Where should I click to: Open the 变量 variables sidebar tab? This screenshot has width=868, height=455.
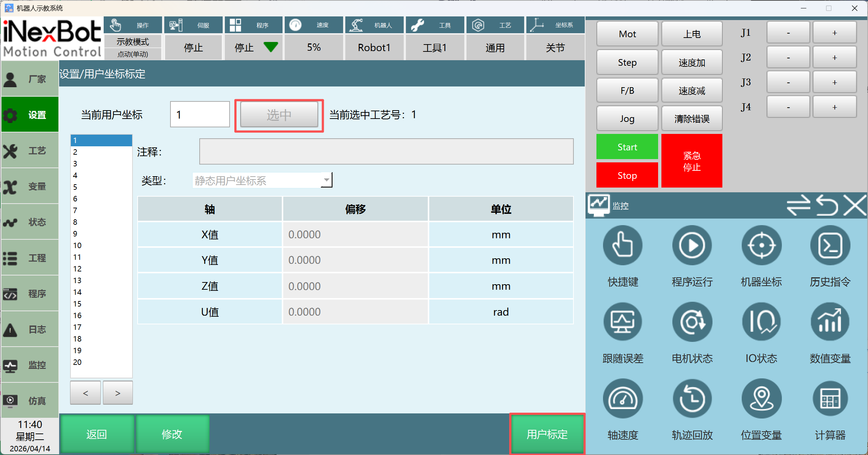point(30,186)
